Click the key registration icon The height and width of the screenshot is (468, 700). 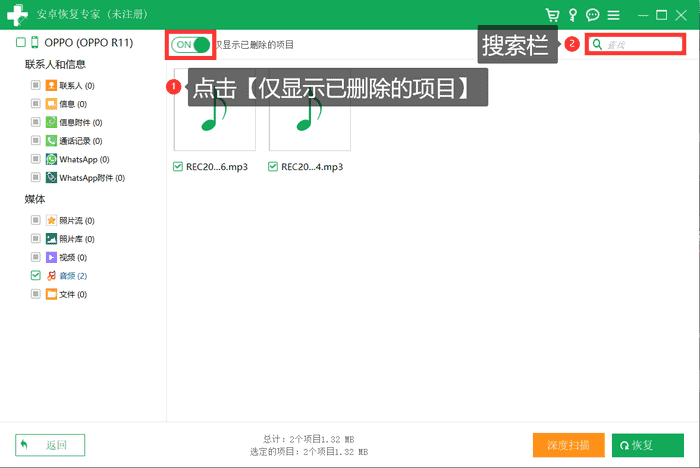pyautogui.click(x=573, y=15)
